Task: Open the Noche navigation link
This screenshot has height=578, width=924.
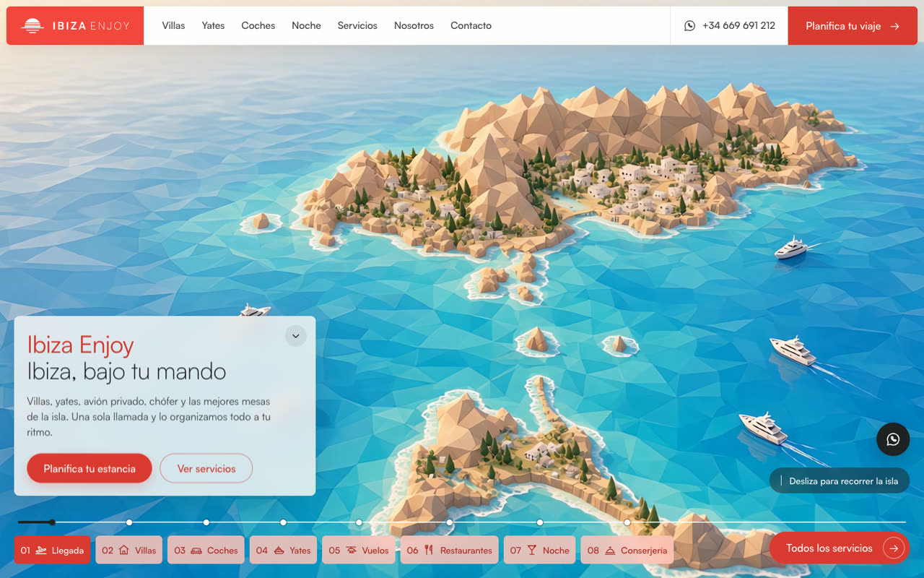Action: pyautogui.click(x=306, y=26)
